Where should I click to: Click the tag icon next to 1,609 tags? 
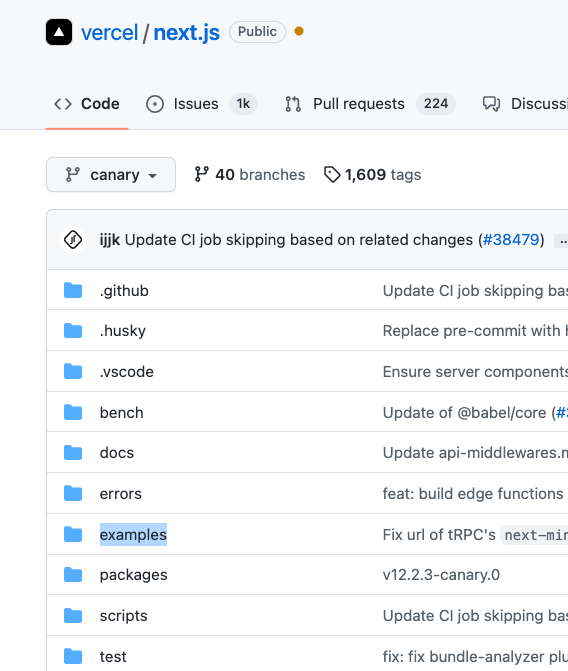point(332,175)
